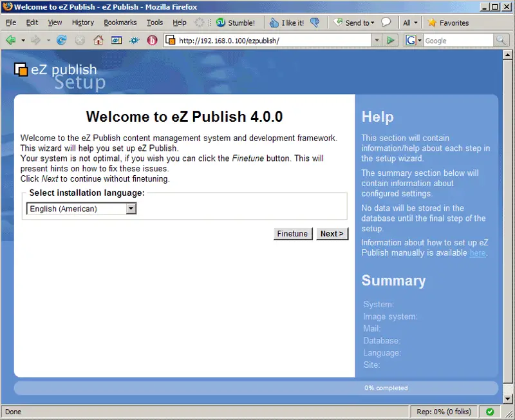Viewport: 515px width, 420px height.
Task: Click the thumbs-down dislike icon
Action: click(315, 23)
